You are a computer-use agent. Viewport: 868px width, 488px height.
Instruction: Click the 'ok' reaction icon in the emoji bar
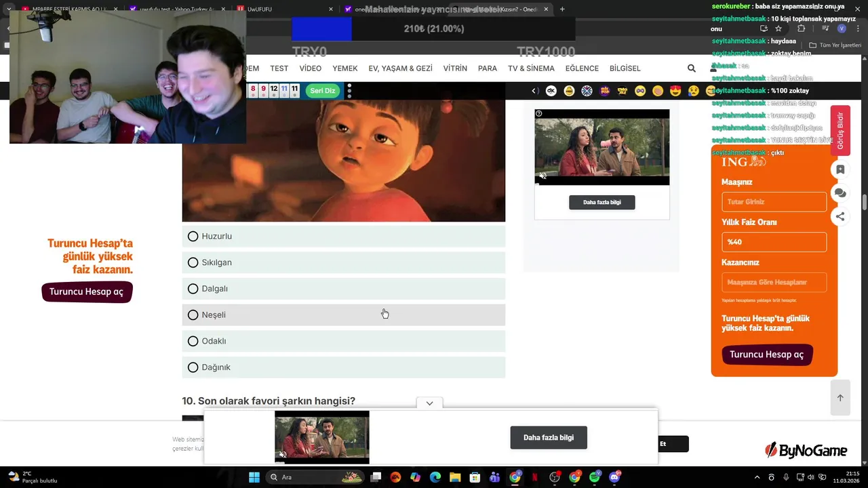click(551, 91)
